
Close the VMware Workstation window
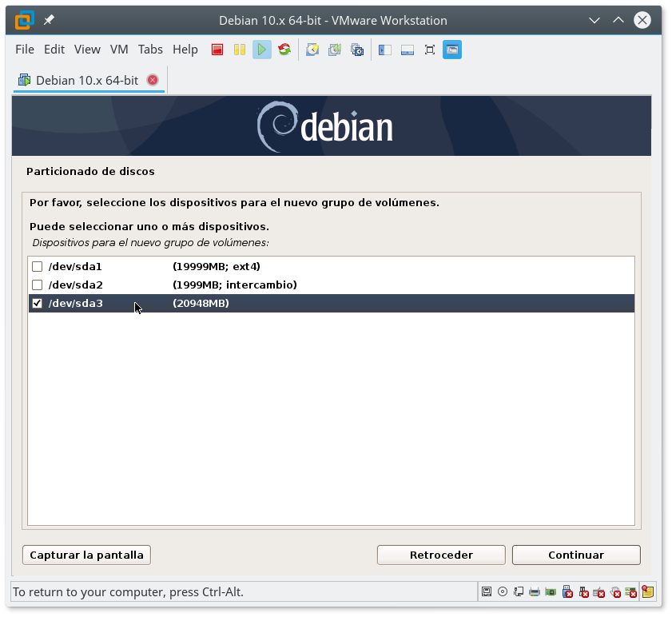tap(642, 20)
